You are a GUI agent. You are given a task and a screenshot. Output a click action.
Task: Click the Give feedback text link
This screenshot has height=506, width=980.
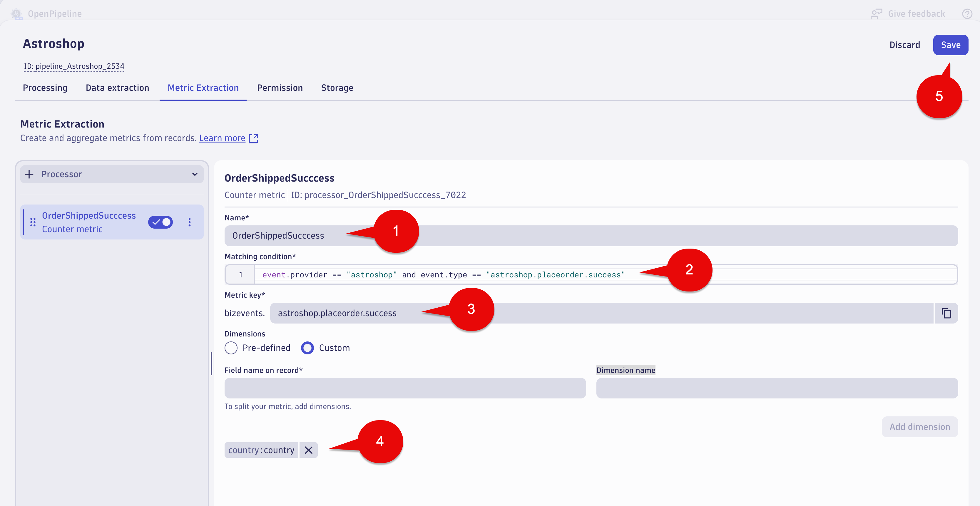coord(916,14)
